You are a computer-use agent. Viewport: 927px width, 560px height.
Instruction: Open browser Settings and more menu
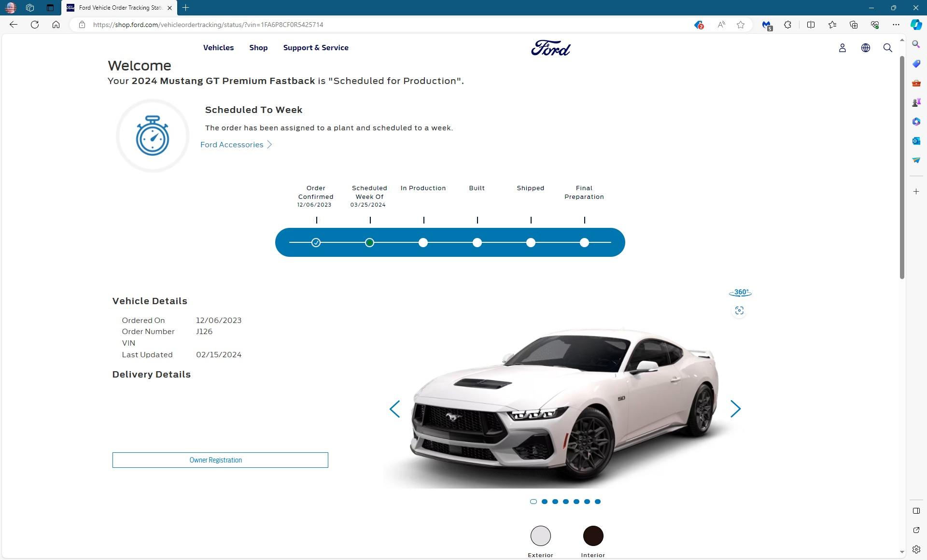[x=896, y=25]
